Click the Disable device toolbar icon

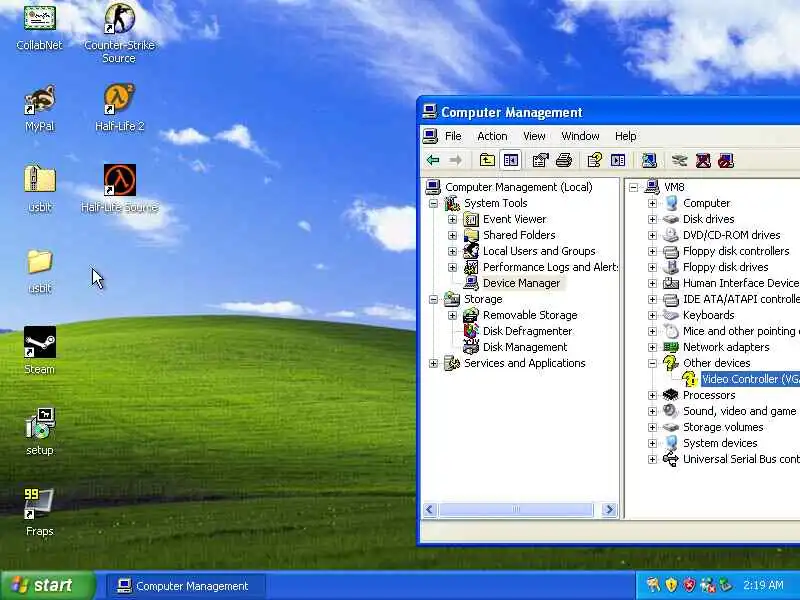(x=726, y=161)
